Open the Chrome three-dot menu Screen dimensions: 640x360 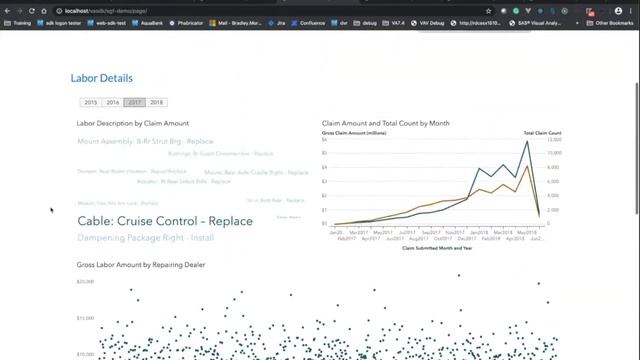pos(631,11)
